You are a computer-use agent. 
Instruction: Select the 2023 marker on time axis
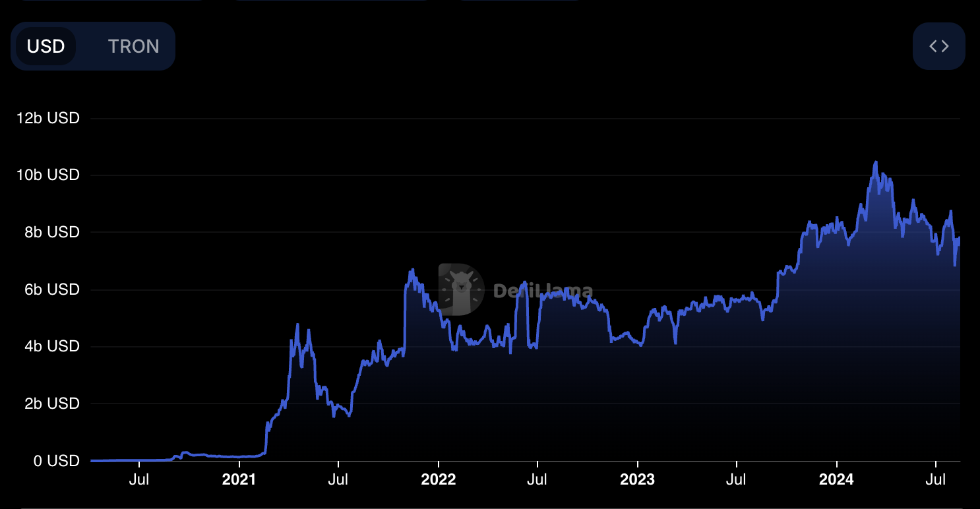[637, 479]
